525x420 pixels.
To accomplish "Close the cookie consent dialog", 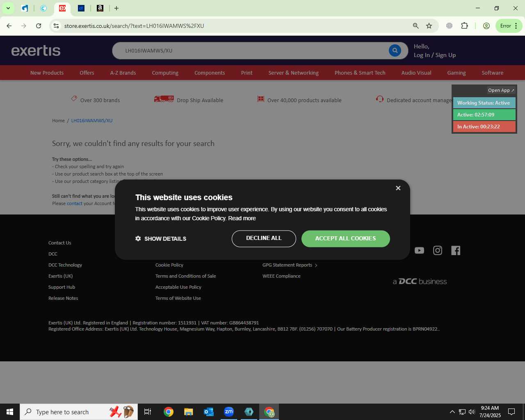I will 398,188.
